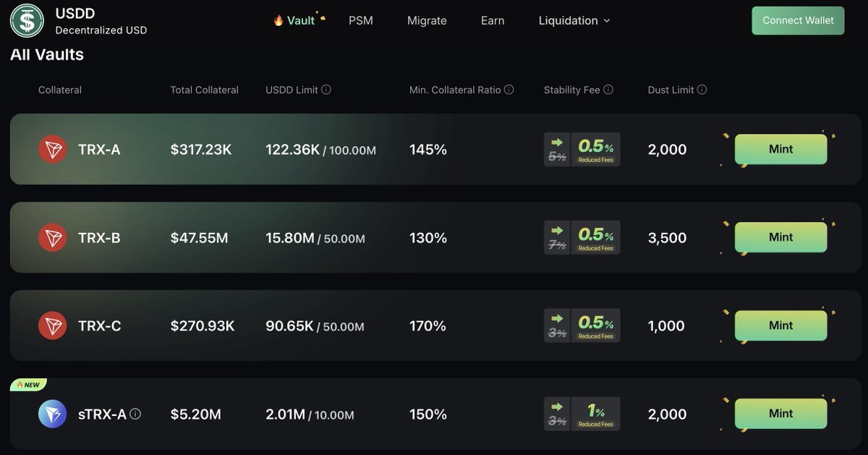868x455 pixels.
Task: Click the green arrow in TRX-B stability fee
Action: pos(557,231)
